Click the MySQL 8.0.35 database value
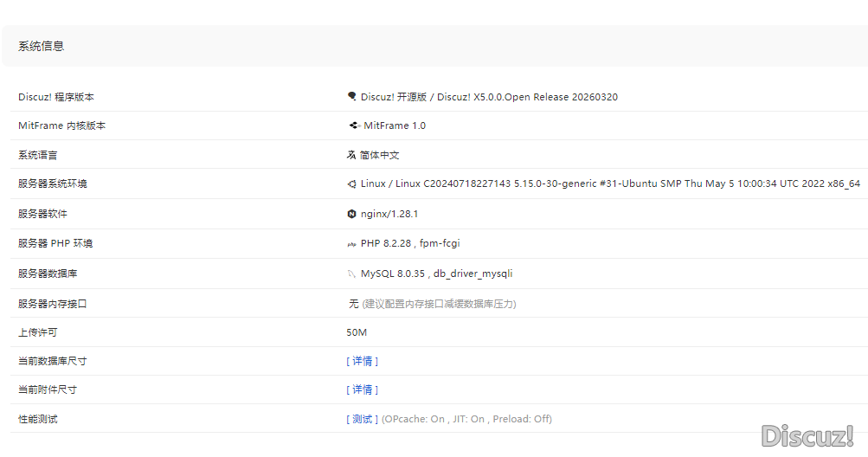This screenshot has width=868, height=457. (436, 274)
